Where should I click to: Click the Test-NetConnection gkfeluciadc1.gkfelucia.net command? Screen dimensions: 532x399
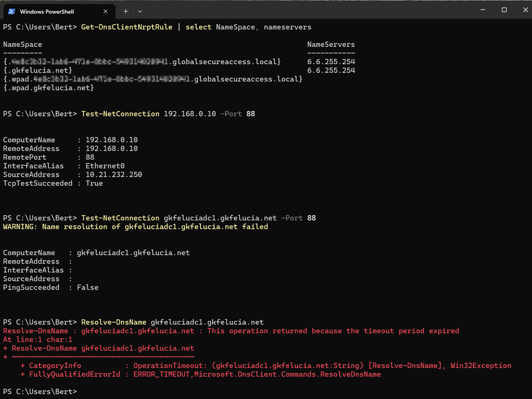199,218
